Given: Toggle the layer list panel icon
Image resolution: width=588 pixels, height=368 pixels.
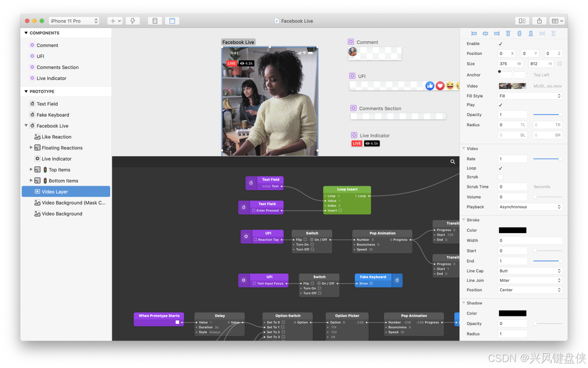Looking at the screenshot, I should 155,21.
